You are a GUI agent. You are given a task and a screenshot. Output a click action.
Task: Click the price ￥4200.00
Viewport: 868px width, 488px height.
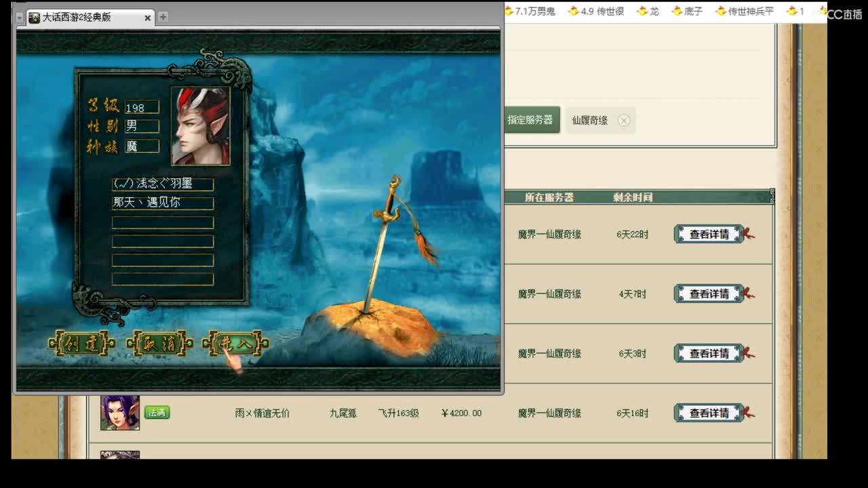click(461, 413)
